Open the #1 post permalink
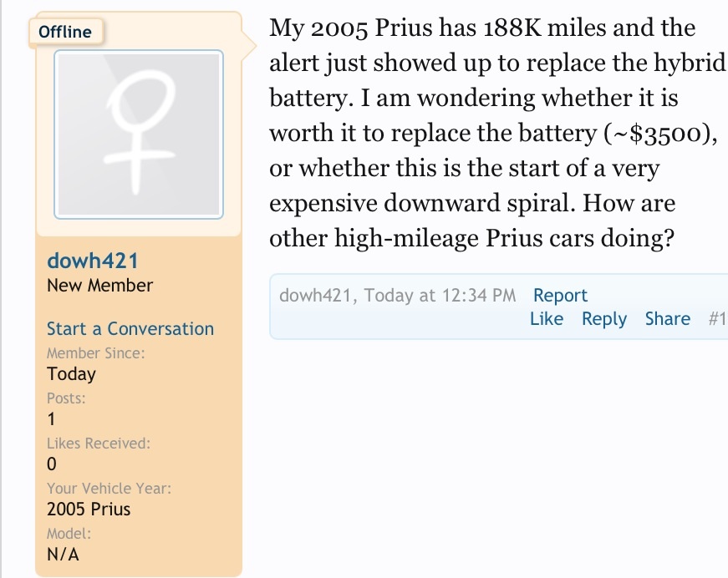This screenshot has width=728, height=578. tap(718, 319)
